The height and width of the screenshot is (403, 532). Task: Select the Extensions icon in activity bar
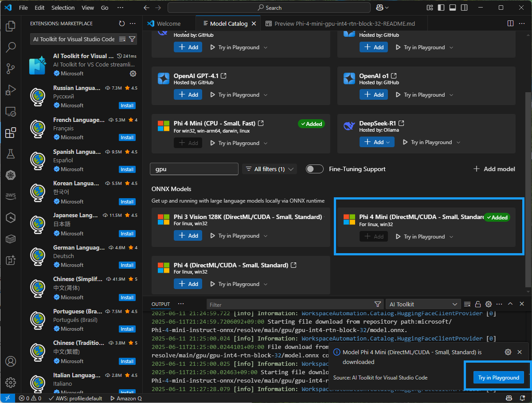click(x=11, y=133)
